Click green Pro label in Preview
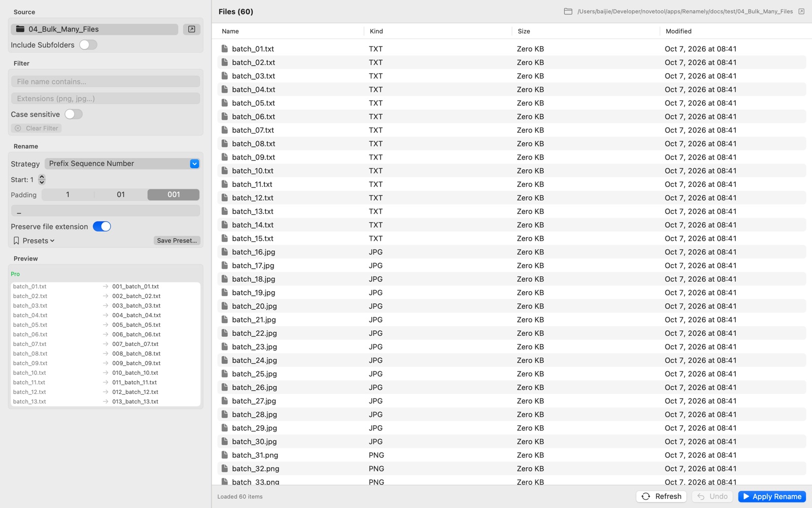 [15, 274]
